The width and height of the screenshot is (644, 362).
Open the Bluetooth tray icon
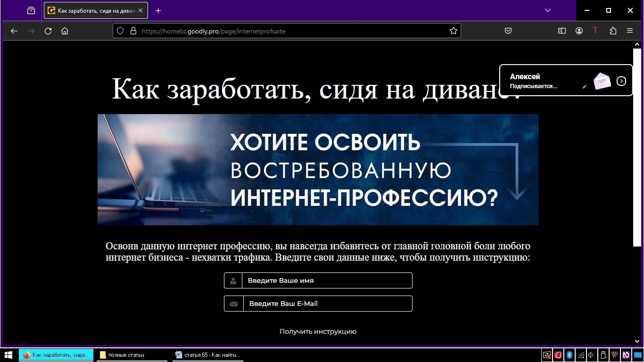point(569,355)
